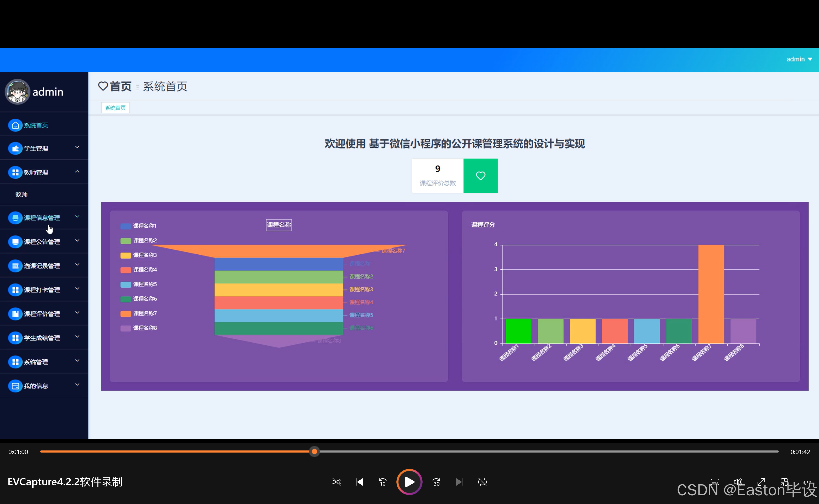Toggle 课程名称4 legend entry in funnel chart

coord(138,270)
